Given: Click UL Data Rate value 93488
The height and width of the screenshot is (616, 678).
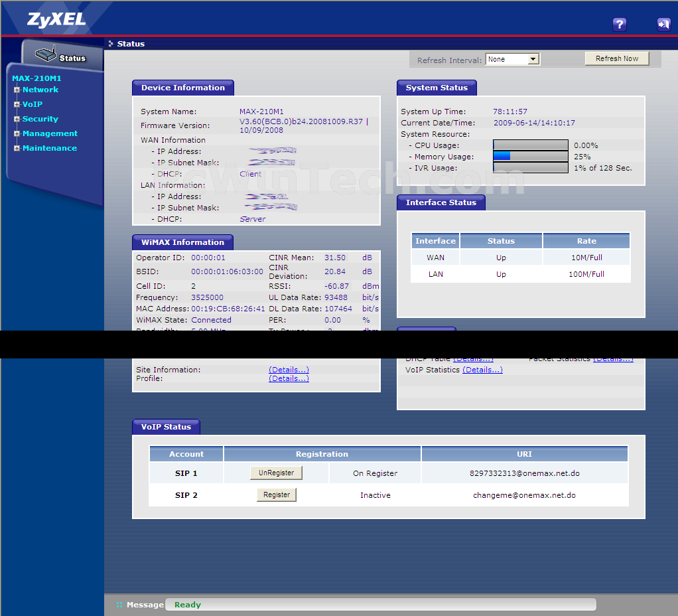Looking at the screenshot, I should (x=336, y=297).
